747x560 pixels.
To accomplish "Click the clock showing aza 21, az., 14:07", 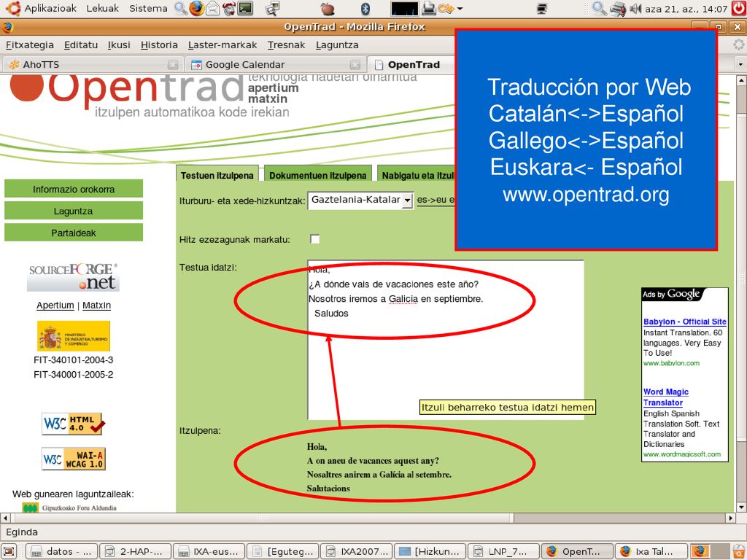I will [x=686, y=9].
